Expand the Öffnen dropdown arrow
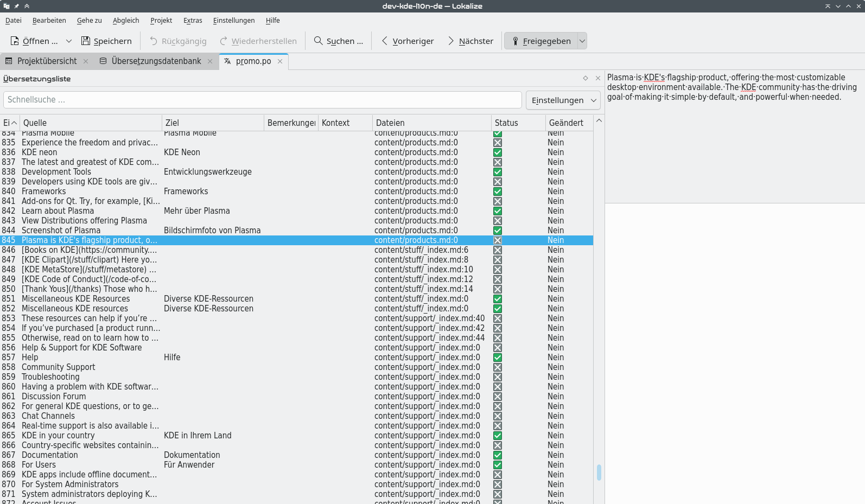This screenshot has width=865, height=504. 69,41
